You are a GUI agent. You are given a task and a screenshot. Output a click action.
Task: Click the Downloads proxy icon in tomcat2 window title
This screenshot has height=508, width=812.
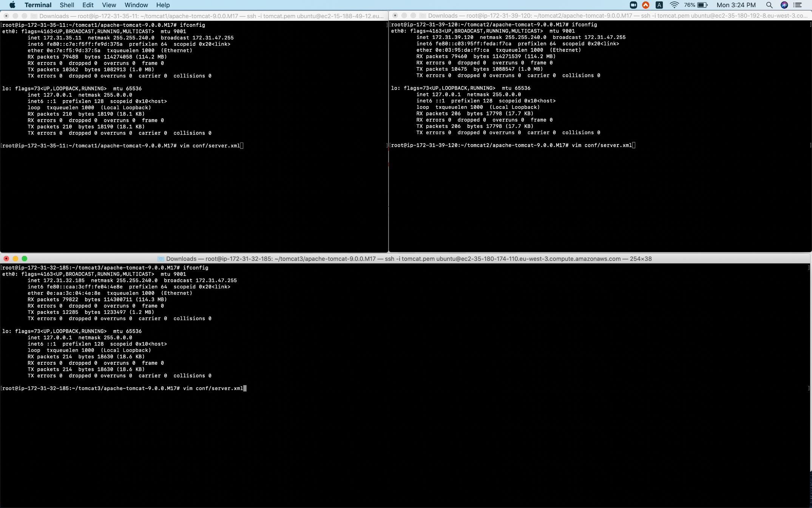point(423,16)
